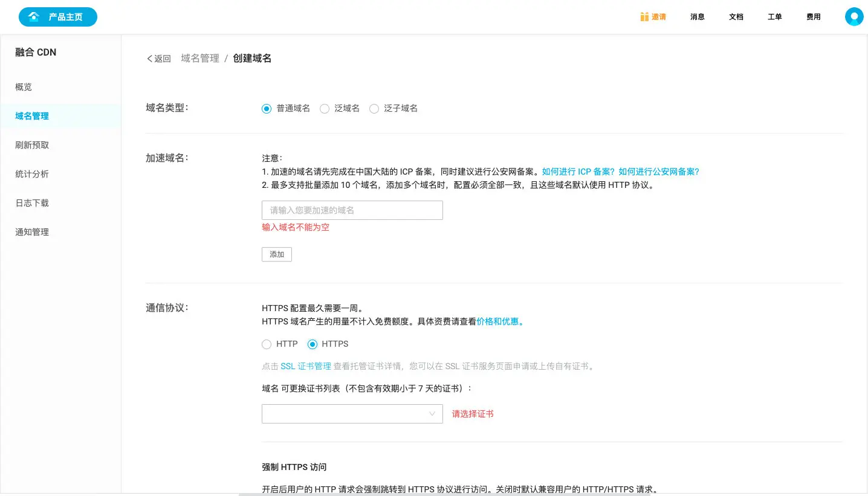The width and height of the screenshot is (868, 496).
Task: Click the home icon in 产品主页 button
Action: [34, 17]
